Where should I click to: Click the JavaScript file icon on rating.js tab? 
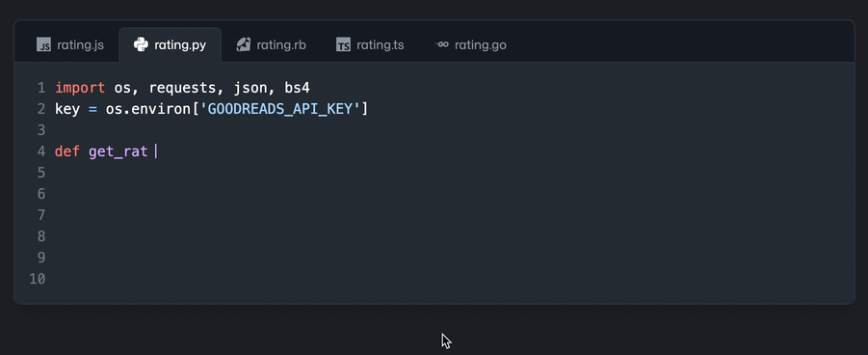43,45
